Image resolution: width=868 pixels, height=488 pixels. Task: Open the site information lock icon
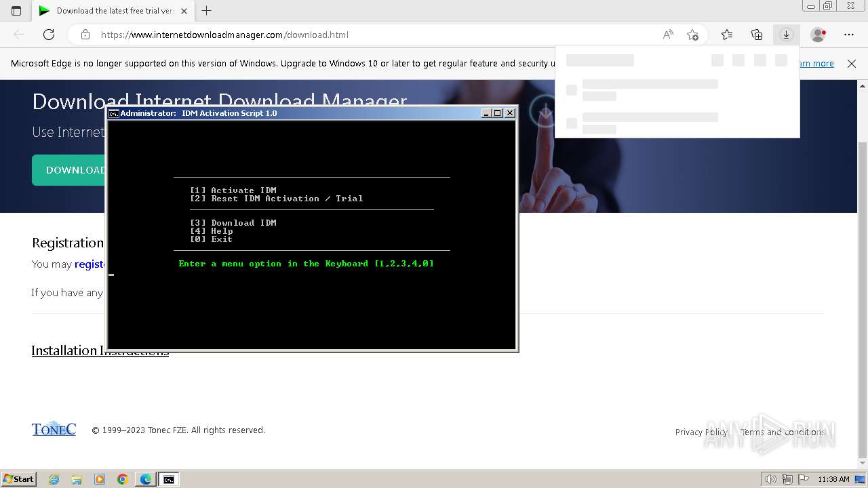[x=85, y=35]
